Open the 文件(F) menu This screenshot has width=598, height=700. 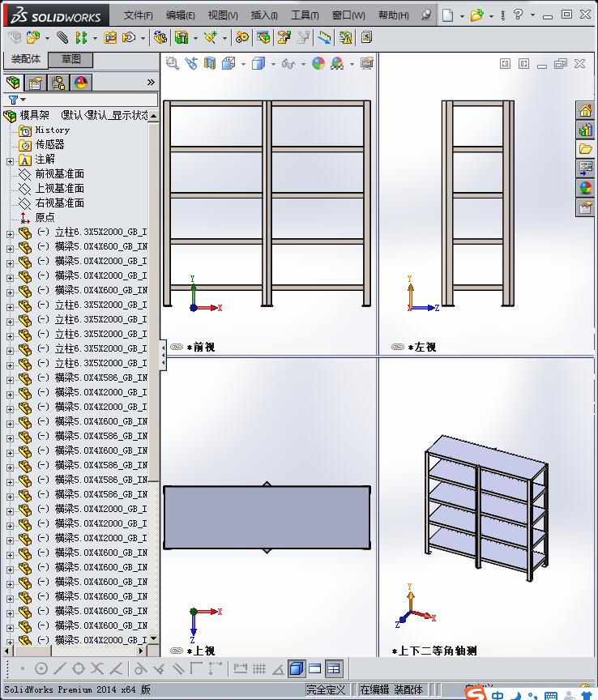coord(138,15)
